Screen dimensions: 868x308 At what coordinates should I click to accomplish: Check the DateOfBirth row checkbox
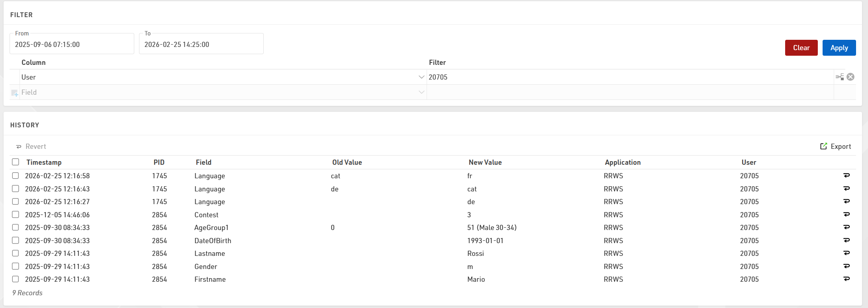coord(16,240)
